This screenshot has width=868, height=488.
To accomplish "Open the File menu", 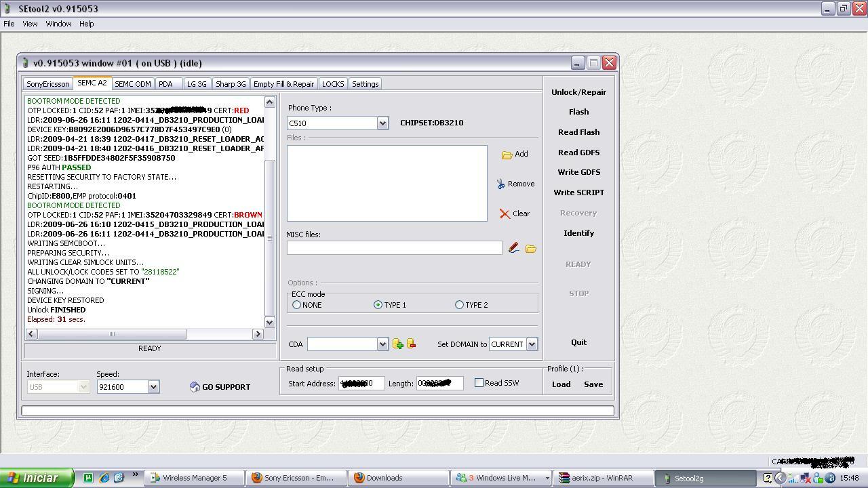I will point(9,24).
